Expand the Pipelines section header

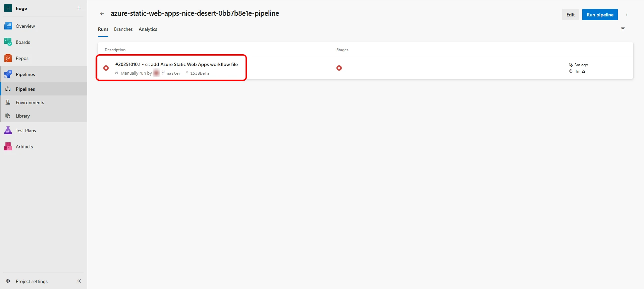(25, 74)
